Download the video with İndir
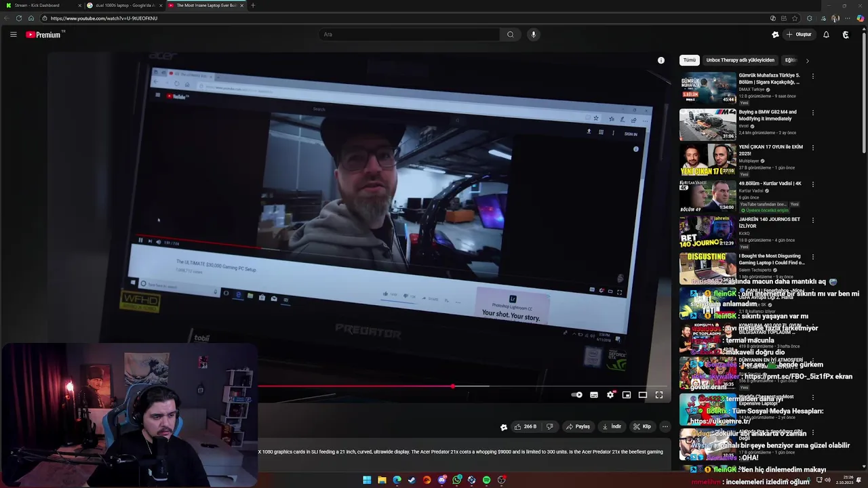868x488 pixels. click(x=612, y=426)
